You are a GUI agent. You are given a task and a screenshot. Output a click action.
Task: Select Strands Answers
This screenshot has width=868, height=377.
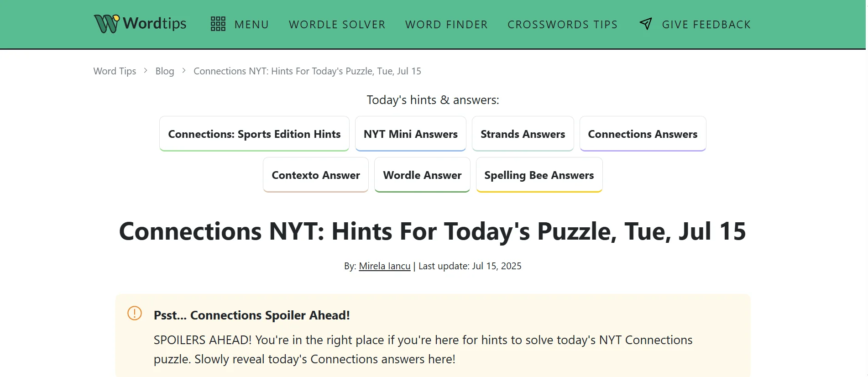[523, 134]
